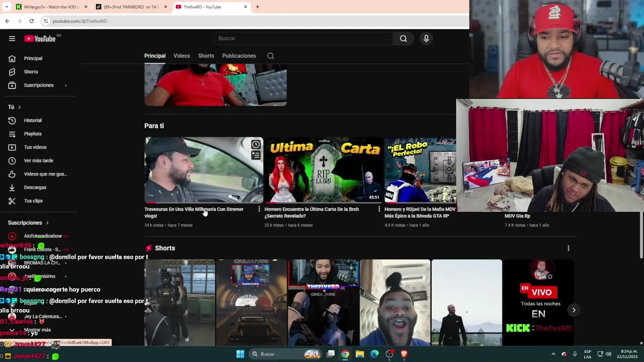Open options menu for Travesuras video
The image size is (644, 362).
[x=260, y=209]
